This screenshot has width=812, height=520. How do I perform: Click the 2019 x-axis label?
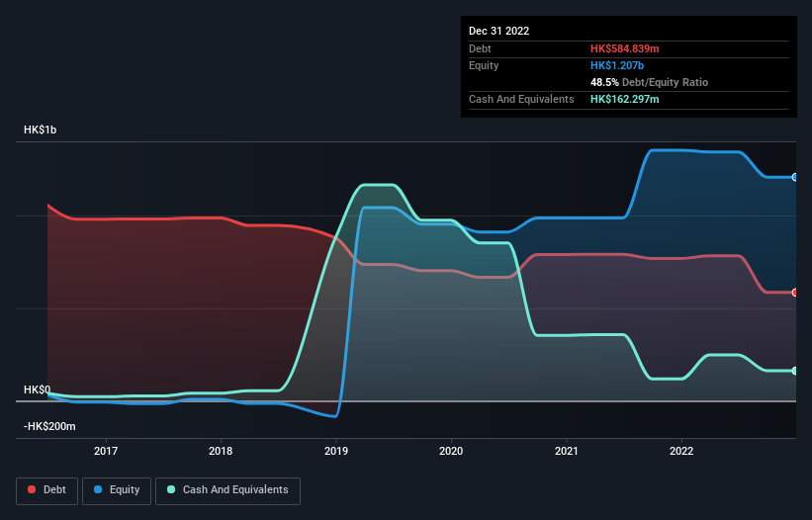click(x=336, y=451)
